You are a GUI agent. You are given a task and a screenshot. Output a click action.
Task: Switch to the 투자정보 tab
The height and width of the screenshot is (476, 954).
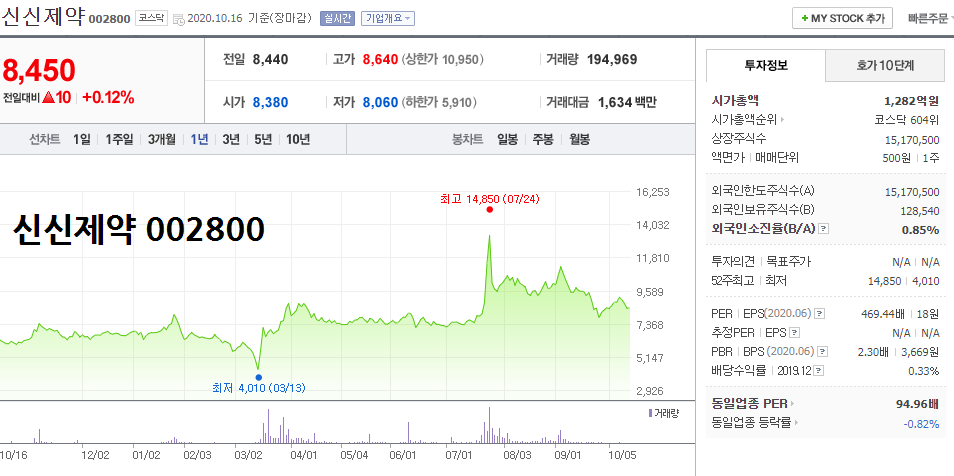click(766, 65)
